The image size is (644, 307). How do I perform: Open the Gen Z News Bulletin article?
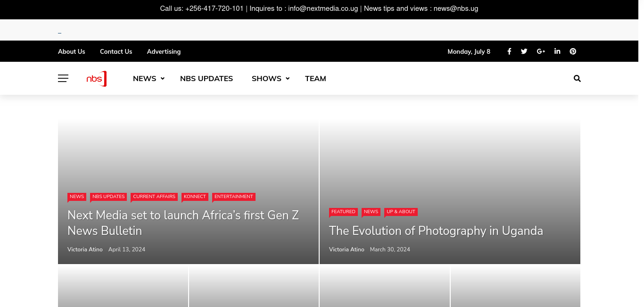pyautogui.click(x=183, y=223)
